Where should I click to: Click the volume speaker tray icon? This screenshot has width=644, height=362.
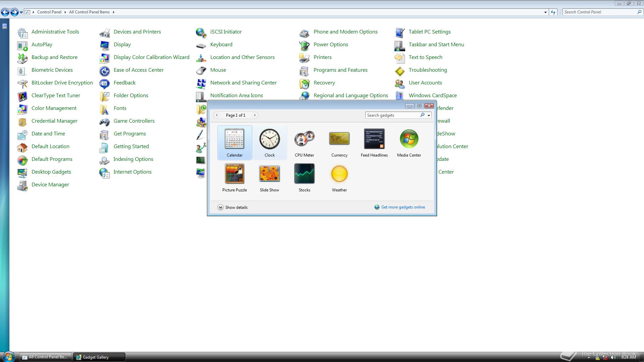pyautogui.click(x=613, y=357)
